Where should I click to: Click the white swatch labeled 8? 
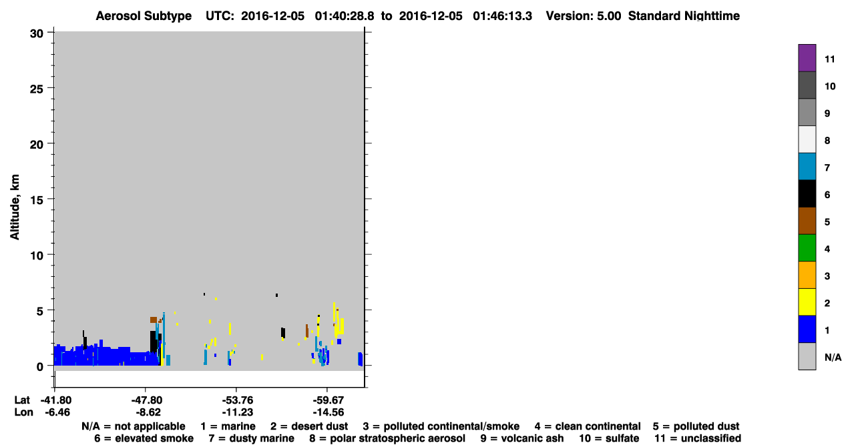click(x=807, y=139)
